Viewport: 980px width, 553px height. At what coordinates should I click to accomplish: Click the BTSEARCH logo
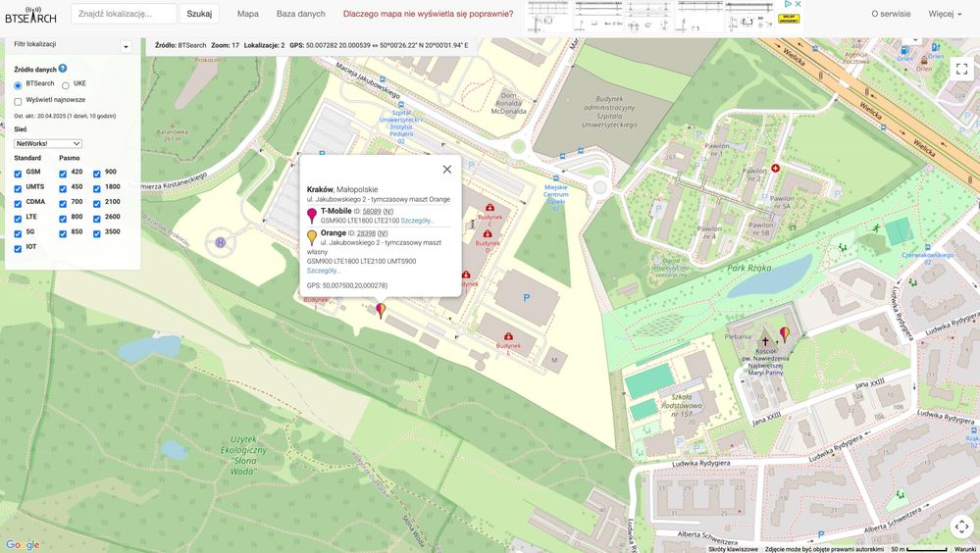(30, 15)
